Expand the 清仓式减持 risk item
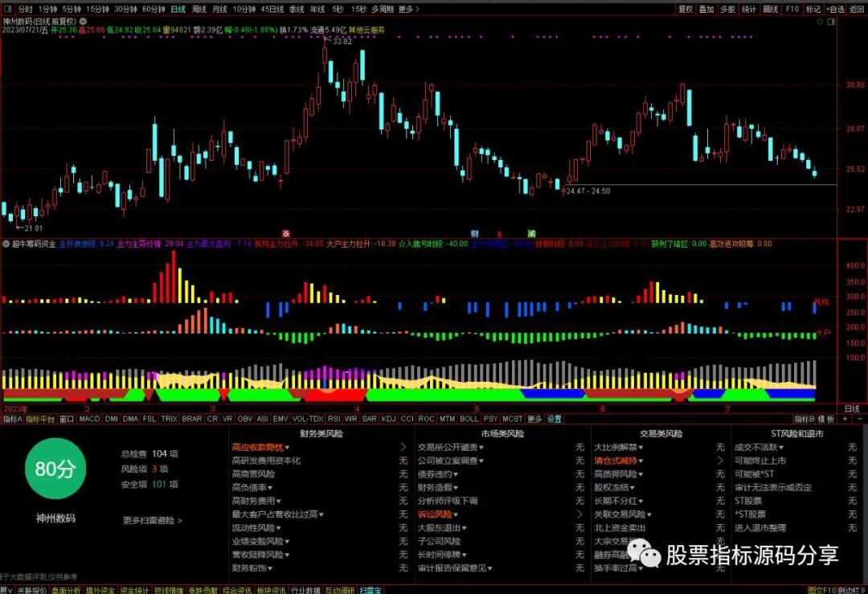The width and height of the screenshot is (868, 594). point(619,461)
